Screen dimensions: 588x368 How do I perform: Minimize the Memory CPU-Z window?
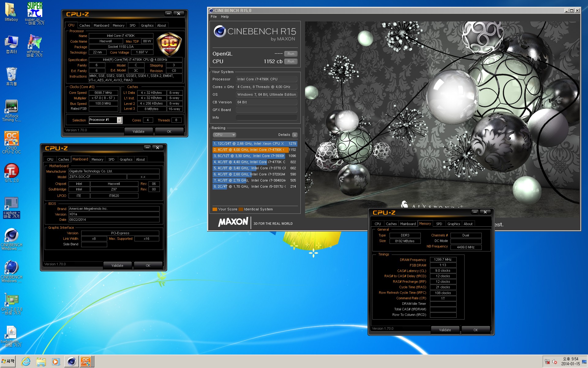475,212
